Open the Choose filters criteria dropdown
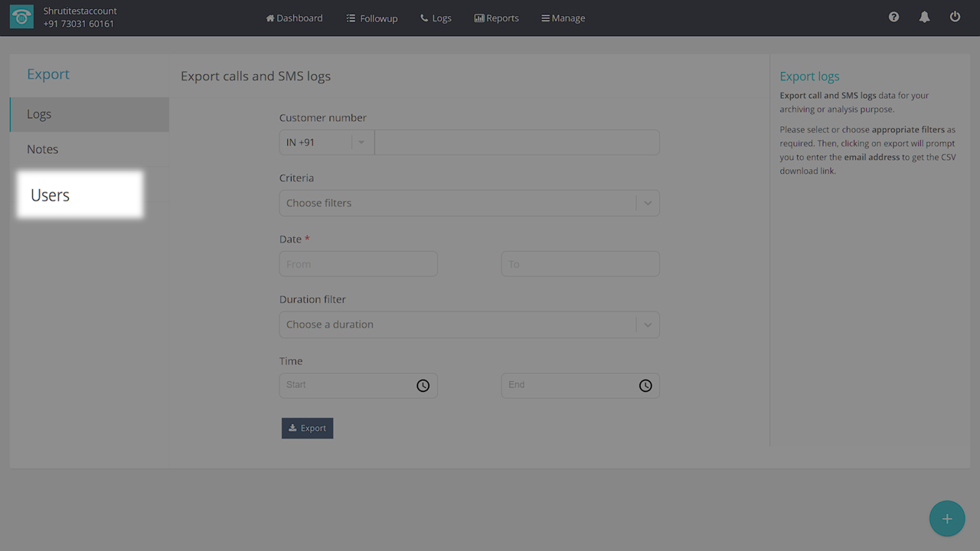 pyautogui.click(x=469, y=203)
